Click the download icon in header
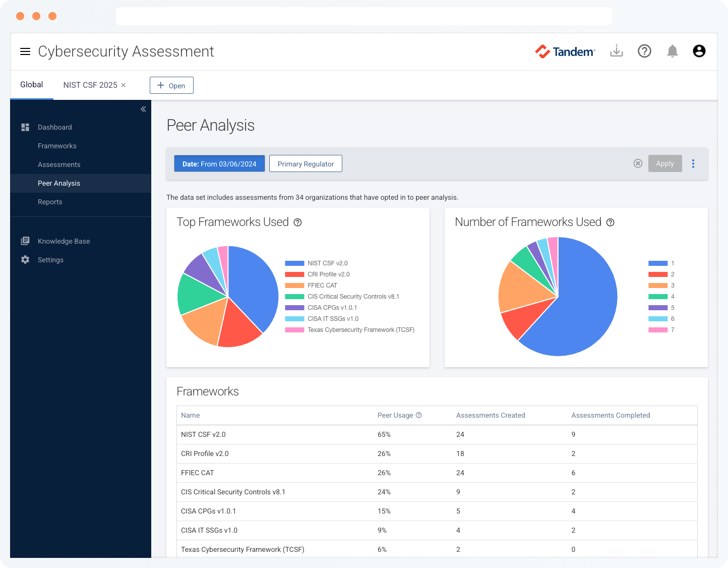 click(616, 51)
